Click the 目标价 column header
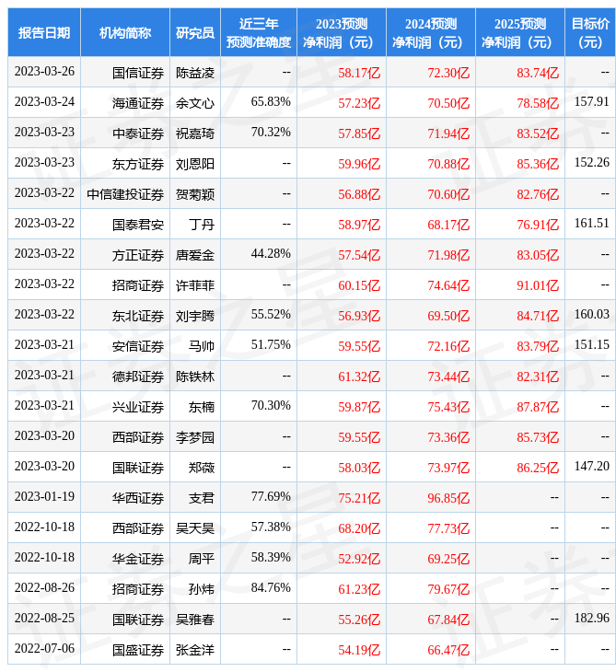Screen dimensions: 616x672 [590, 32]
